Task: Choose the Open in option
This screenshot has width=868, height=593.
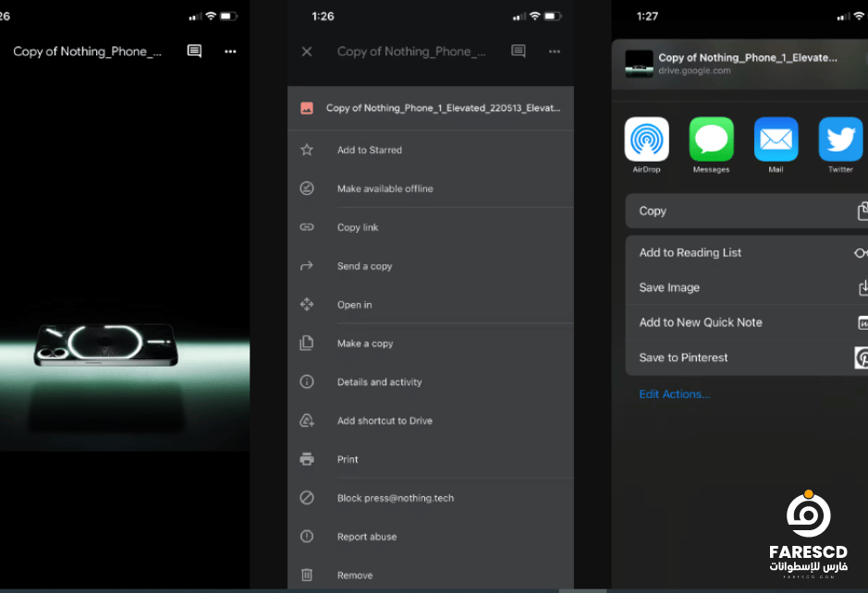Action: [431, 305]
